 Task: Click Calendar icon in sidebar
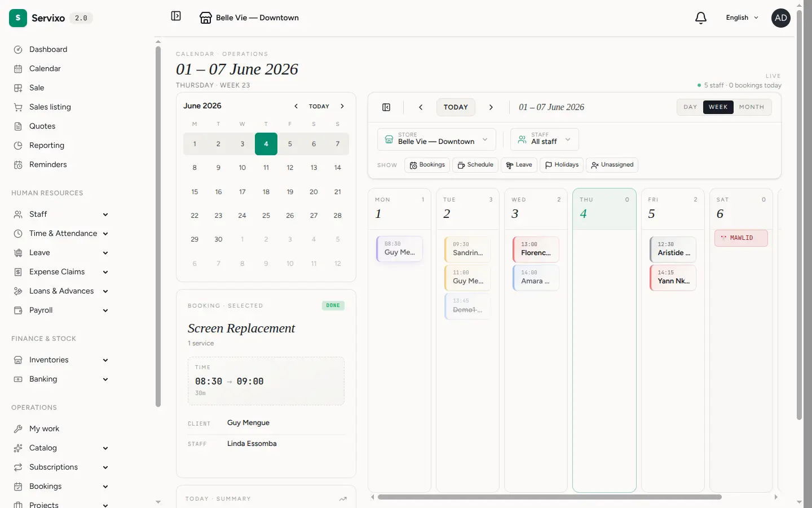[x=18, y=69]
